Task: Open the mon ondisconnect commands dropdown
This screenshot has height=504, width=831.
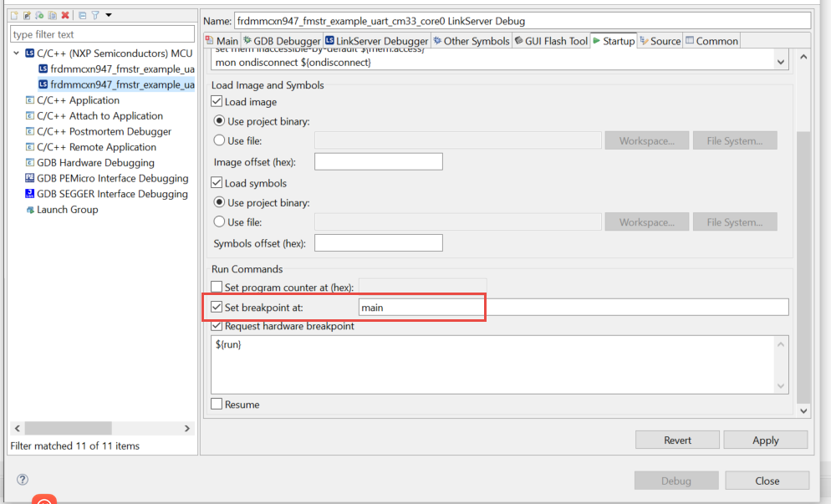Action: (x=780, y=59)
